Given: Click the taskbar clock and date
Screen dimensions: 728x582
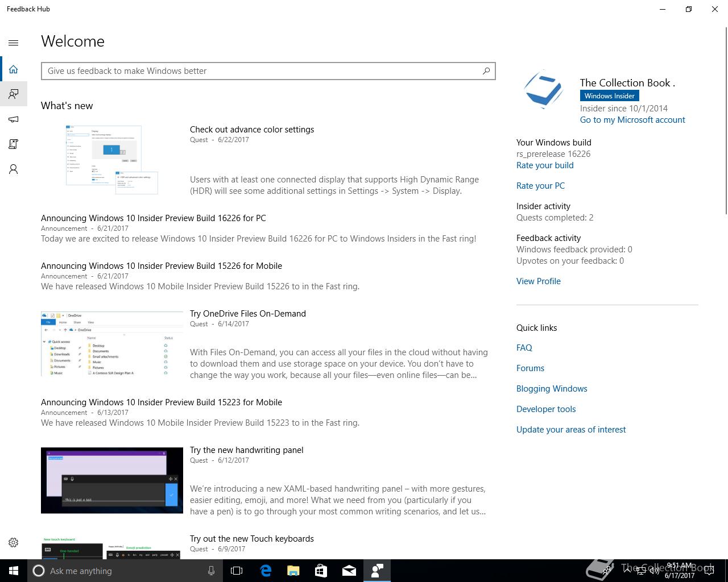Looking at the screenshot, I should 680,571.
